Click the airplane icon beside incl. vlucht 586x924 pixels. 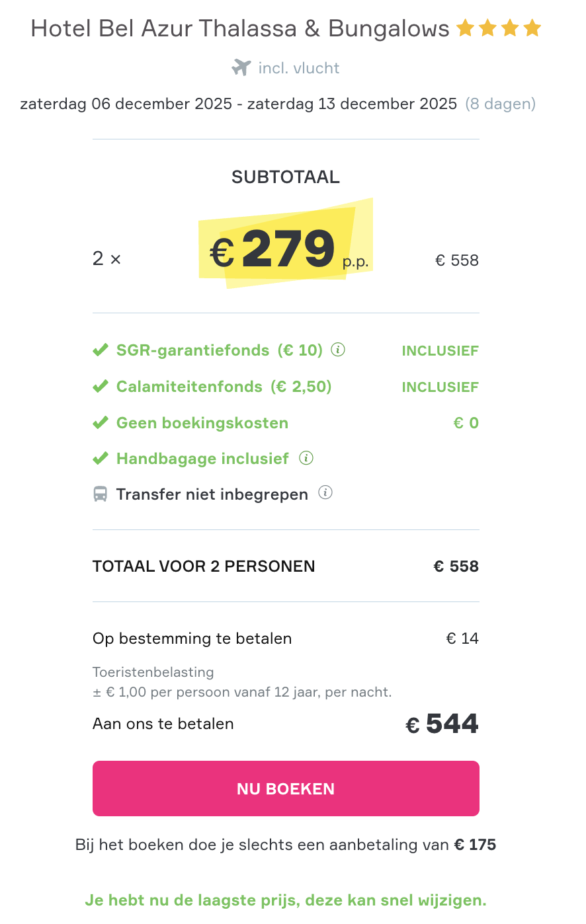tap(241, 67)
